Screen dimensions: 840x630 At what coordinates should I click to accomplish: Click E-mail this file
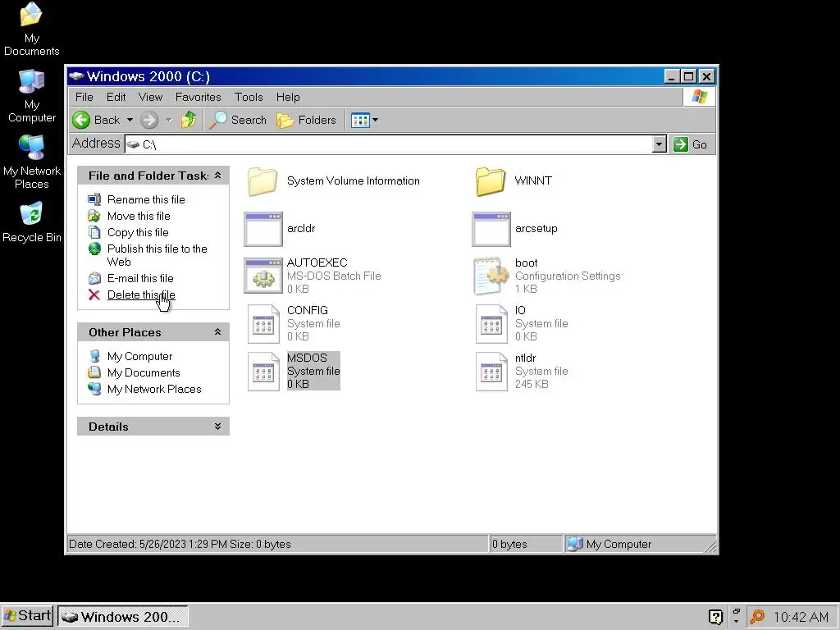click(140, 278)
